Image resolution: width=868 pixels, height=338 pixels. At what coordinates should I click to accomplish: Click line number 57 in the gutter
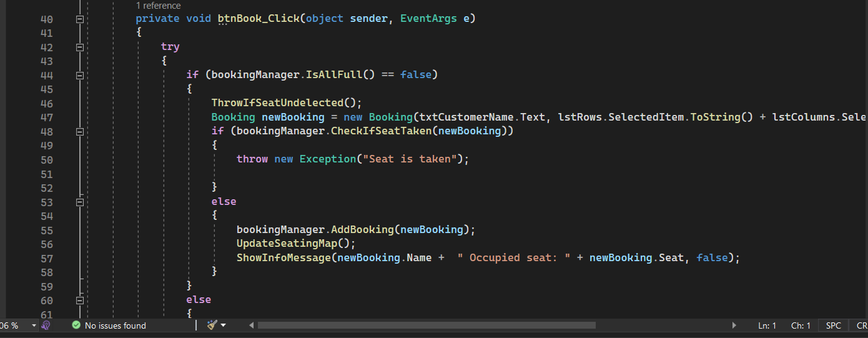46,259
